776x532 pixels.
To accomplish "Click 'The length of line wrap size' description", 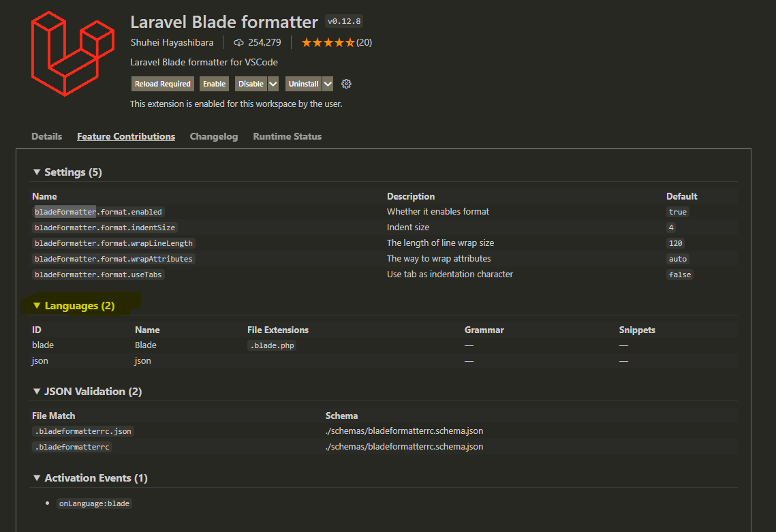I will coord(440,243).
